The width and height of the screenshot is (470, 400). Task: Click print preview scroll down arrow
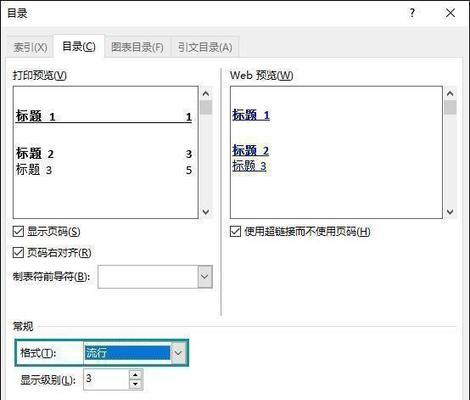(206, 212)
